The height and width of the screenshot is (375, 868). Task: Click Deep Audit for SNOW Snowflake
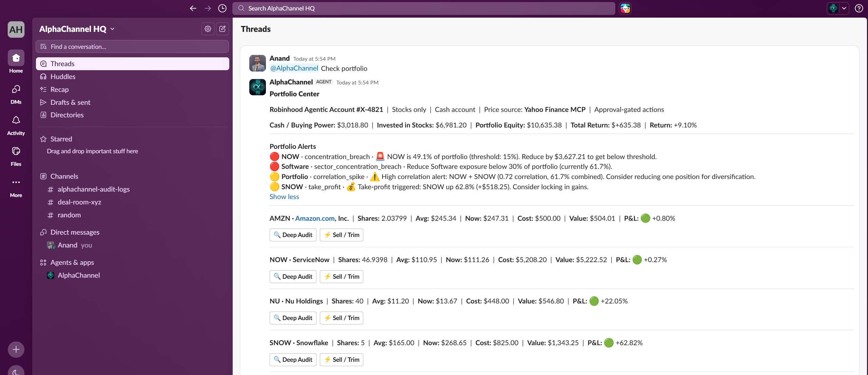(x=293, y=360)
